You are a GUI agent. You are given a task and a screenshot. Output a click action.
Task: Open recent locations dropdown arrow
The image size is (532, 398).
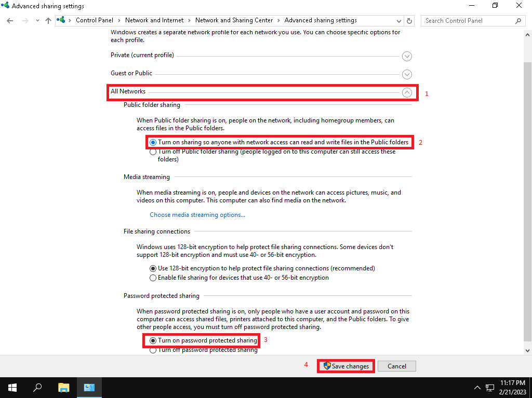[37, 21]
